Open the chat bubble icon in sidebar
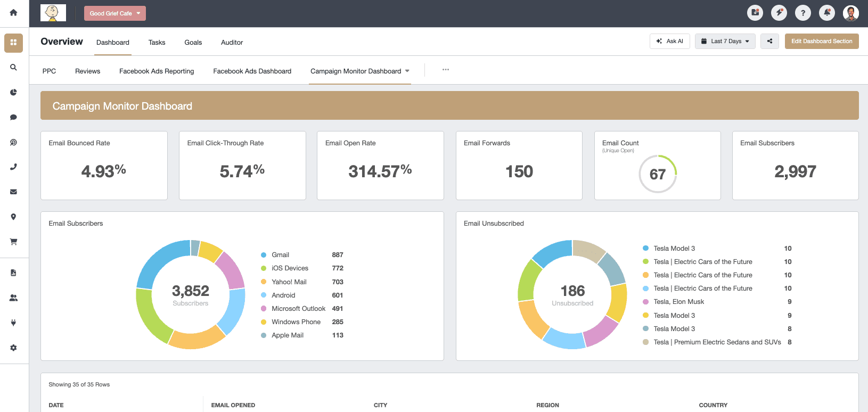This screenshot has width=868, height=412. point(13,117)
